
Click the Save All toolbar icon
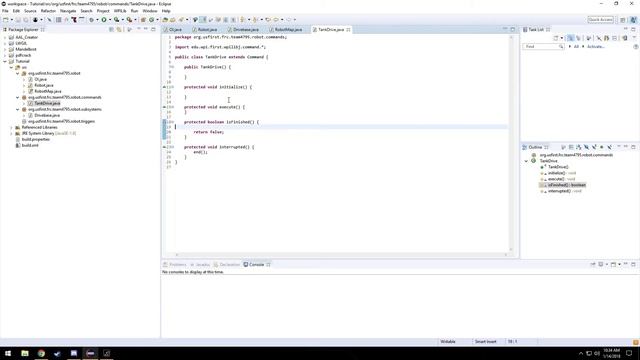[x=26, y=20]
